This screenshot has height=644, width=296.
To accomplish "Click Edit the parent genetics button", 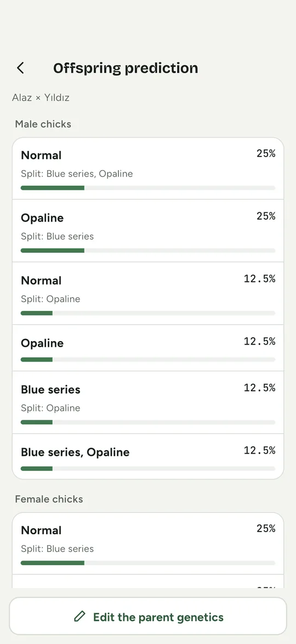I will pos(148,616).
